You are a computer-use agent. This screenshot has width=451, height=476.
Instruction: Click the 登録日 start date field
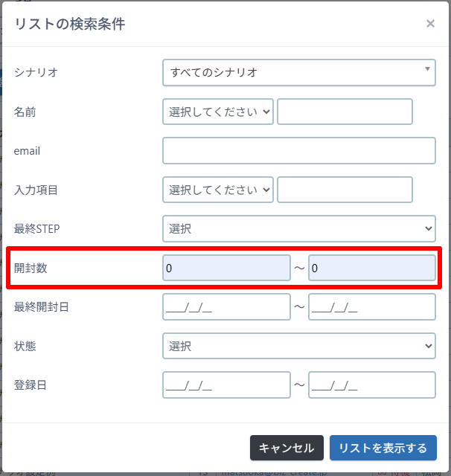point(226,385)
